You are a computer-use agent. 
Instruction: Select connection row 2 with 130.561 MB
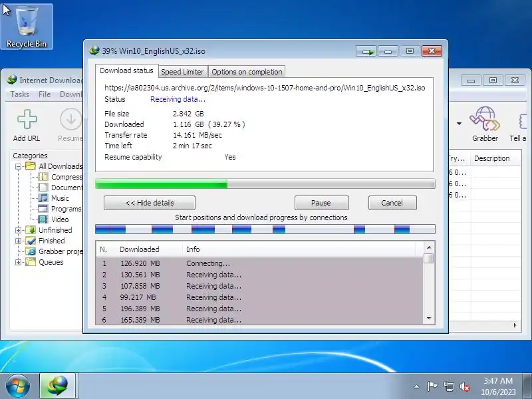pyautogui.click(x=259, y=275)
